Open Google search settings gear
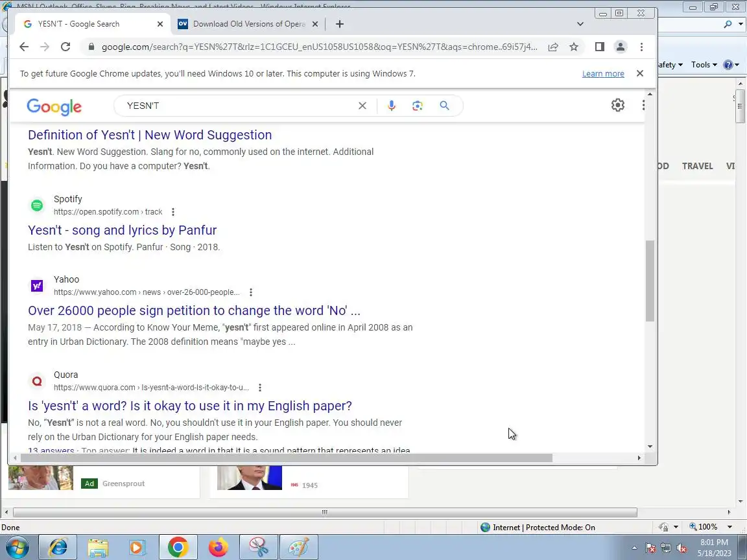 pyautogui.click(x=618, y=105)
